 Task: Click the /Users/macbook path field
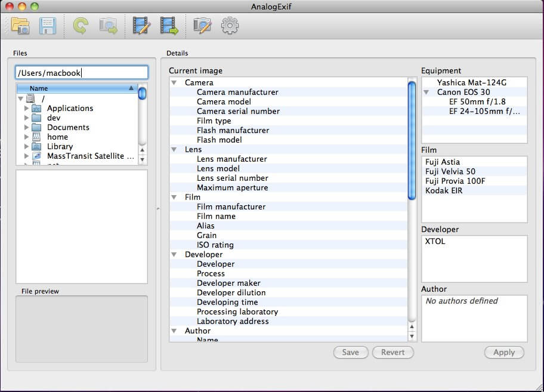click(81, 73)
